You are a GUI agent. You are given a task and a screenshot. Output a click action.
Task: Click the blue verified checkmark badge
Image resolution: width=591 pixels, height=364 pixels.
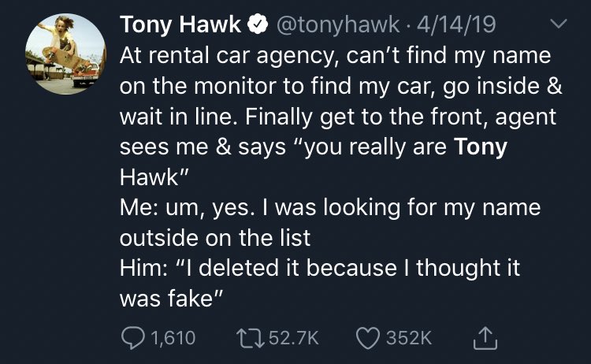(258, 24)
